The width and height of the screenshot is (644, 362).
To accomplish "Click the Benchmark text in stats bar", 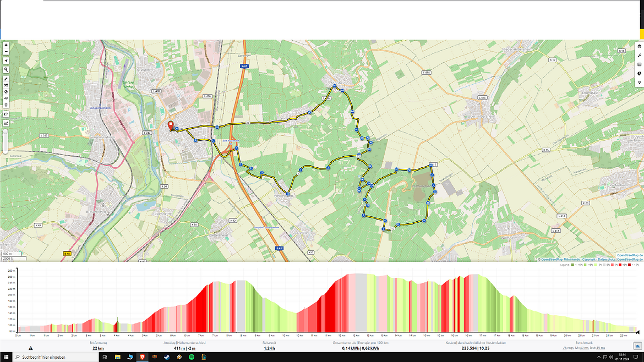I will click(583, 343).
